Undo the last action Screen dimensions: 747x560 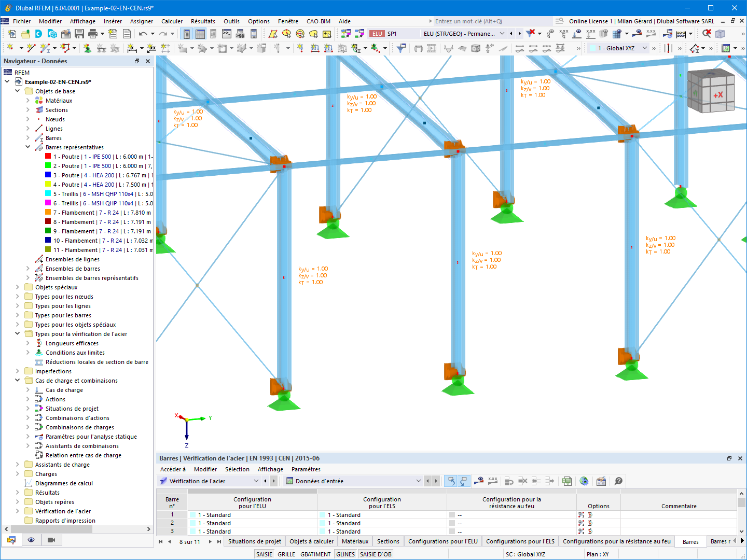[143, 34]
